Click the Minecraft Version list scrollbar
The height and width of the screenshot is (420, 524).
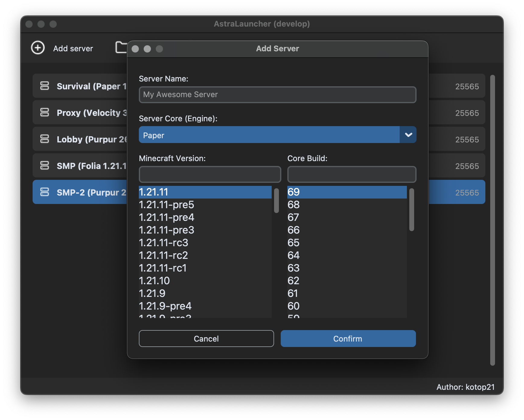point(276,201)
